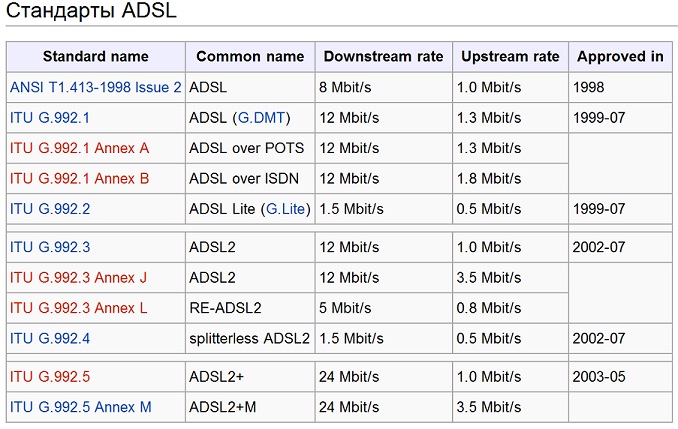This screenshot has height=429, width=678.
Task: Open the ANSI T1.413-1998 Issue 2 link
Action: click(x=95, y=87)
